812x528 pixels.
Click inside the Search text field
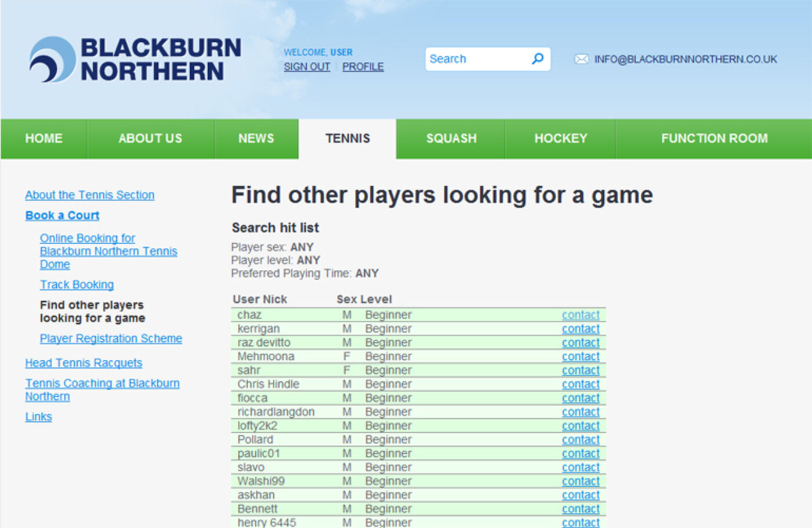[476, 59]
